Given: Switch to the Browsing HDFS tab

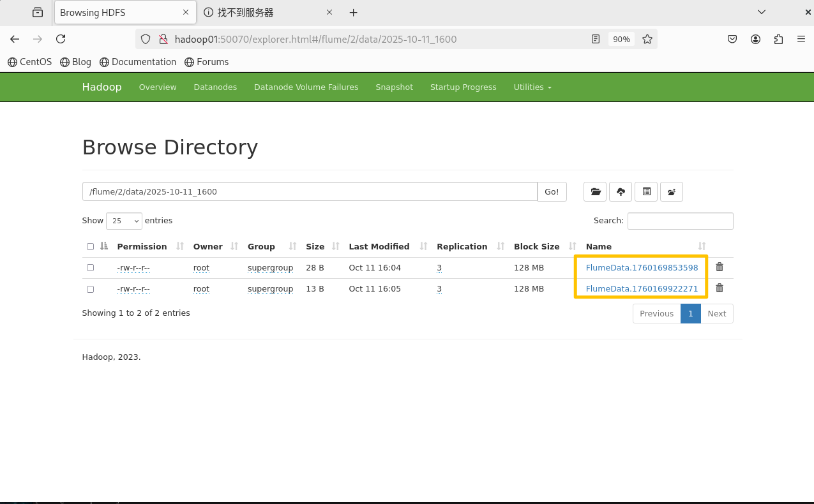Looking at the screenshot, I should 125,12.
